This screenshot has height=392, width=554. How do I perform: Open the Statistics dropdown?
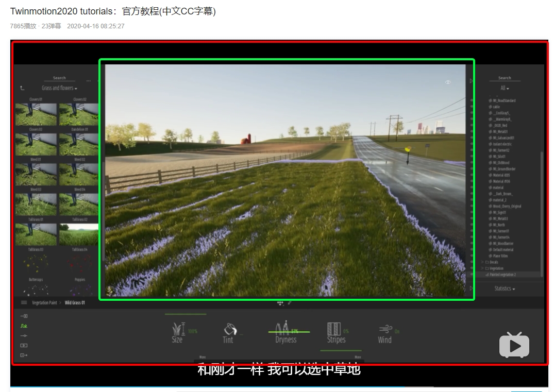coord(505,288)
